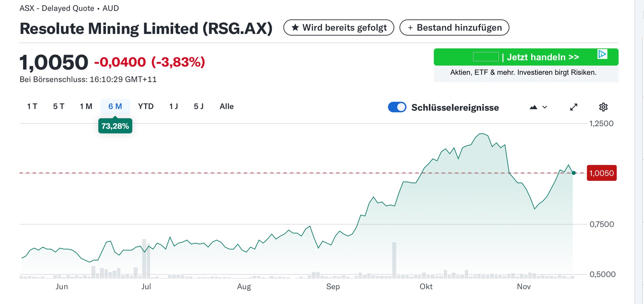Click the Wird bereits gefolgt button

coord(339,27)
